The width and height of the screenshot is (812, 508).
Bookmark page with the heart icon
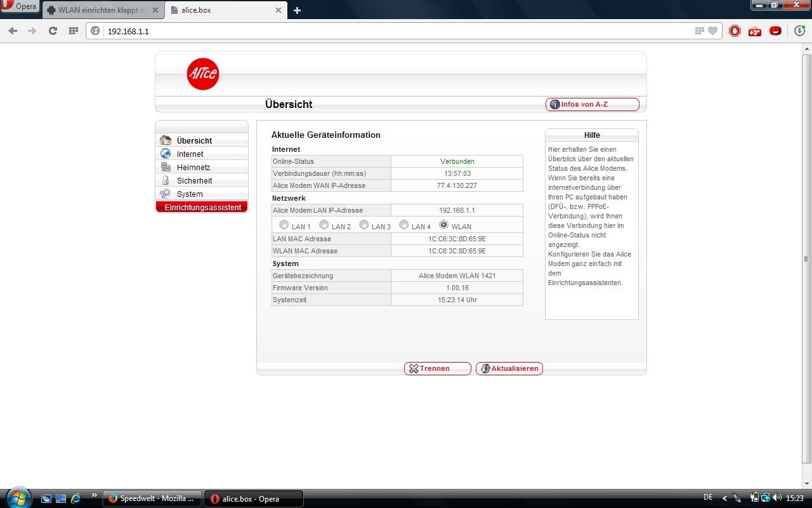tap(712, 30)
